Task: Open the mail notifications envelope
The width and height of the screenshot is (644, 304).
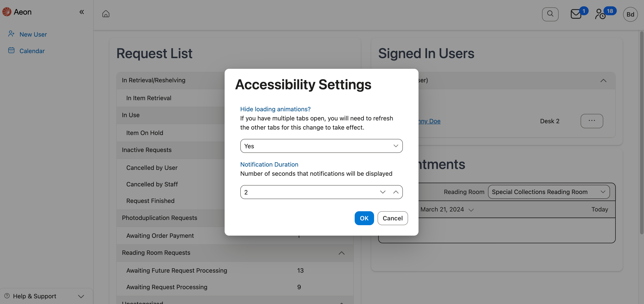Action: pyautogui.click(x=576, y=14)
